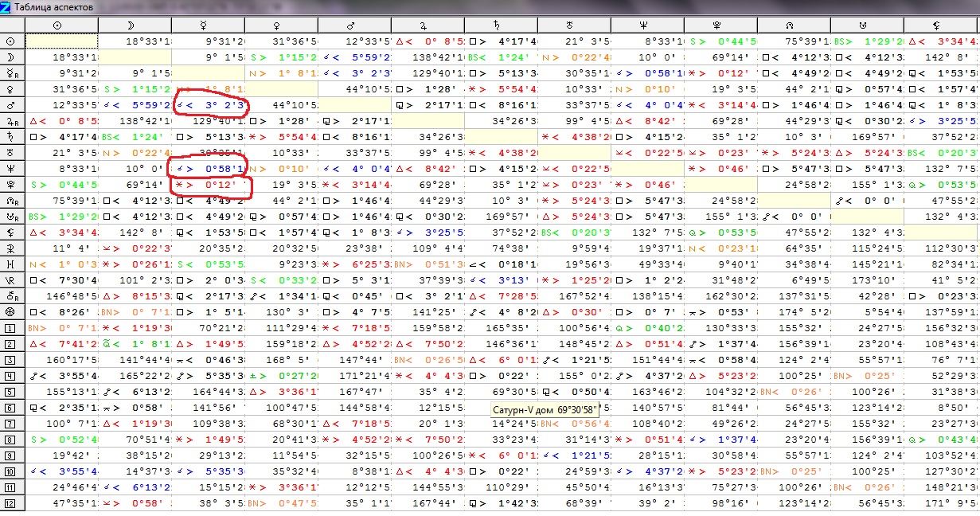Image resolution: width=980 pixels, height=516 pixels.
Task: Click the Pluto column header
Action: (720, 25)
